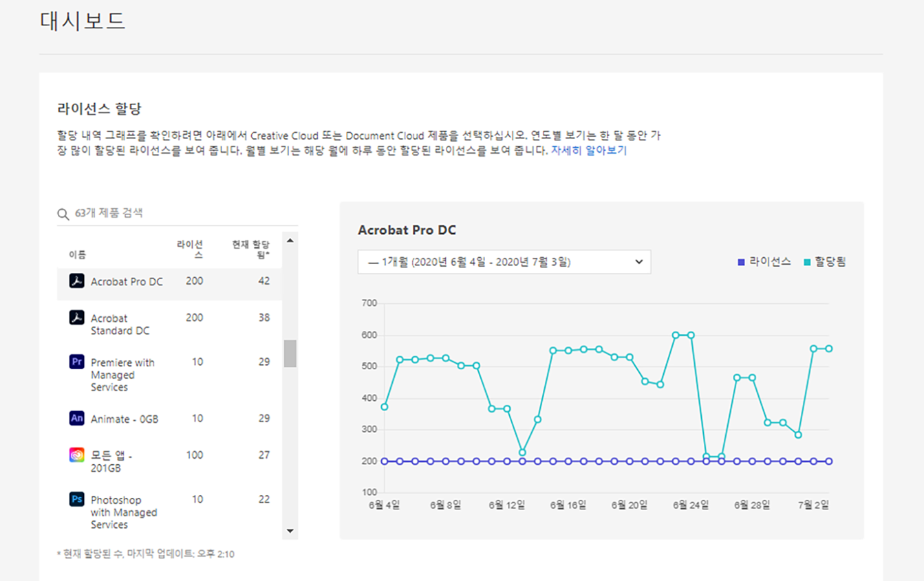The height and width of the screenshot is (581, 924).
Task: Click the product list scroll-up arrow
Action: [290, 241]
